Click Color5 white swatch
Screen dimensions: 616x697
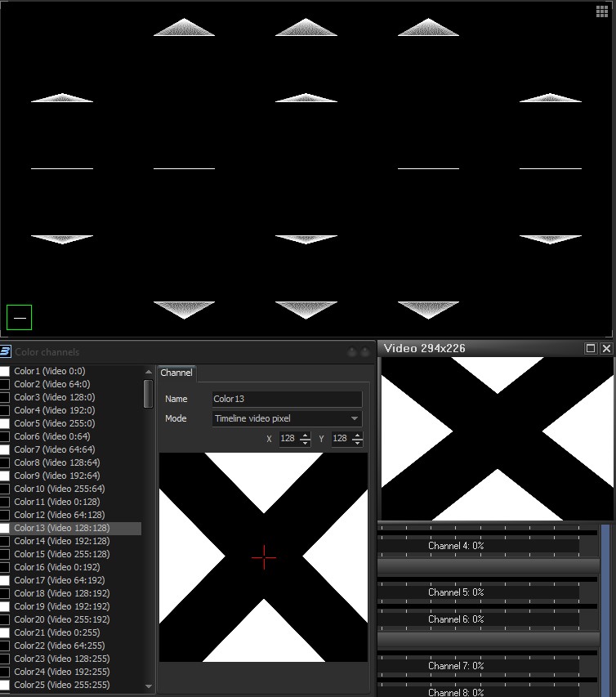[x=4, y=423]
